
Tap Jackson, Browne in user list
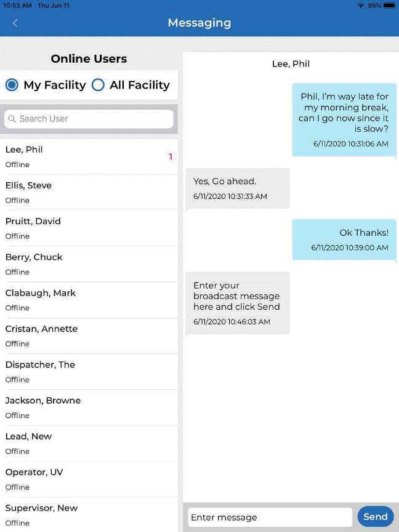(89, 407)
